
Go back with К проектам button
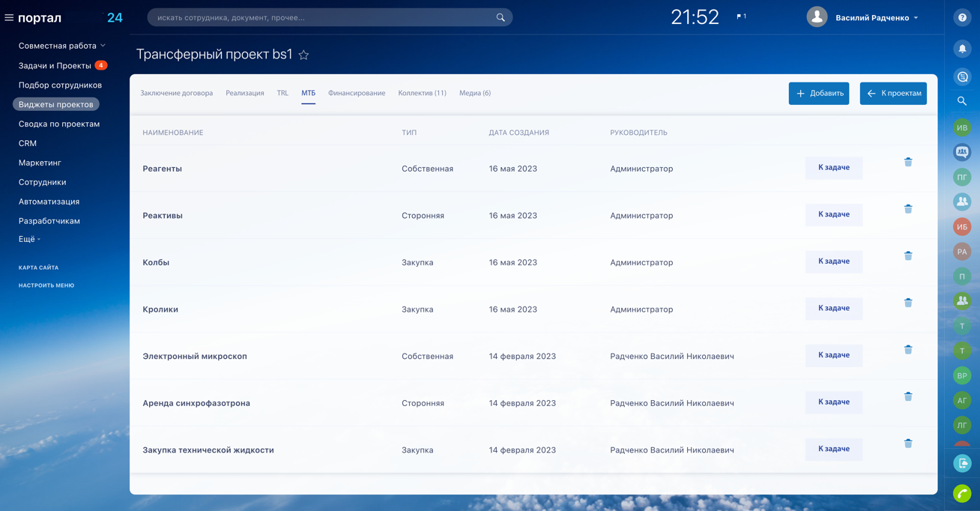tap(893, 94)
